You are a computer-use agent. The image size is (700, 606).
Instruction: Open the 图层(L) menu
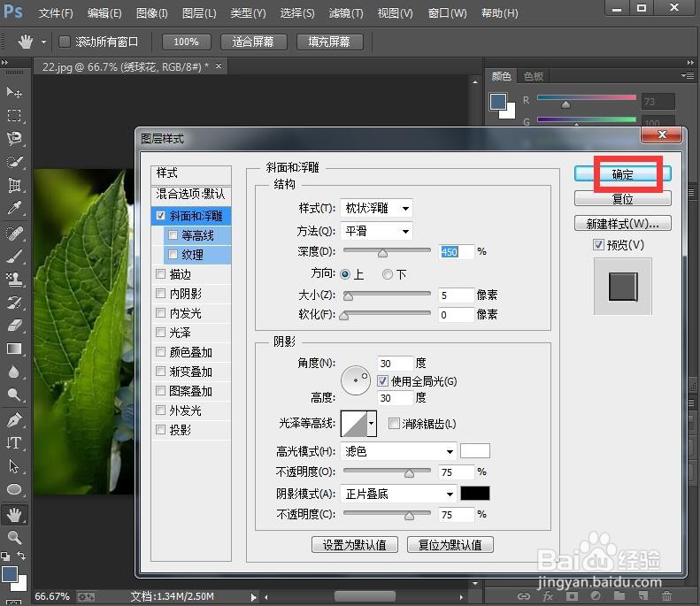[199, 13]
